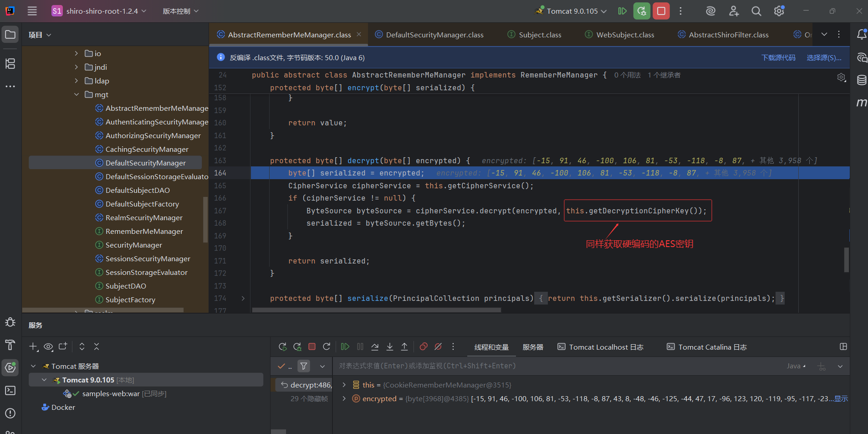This screenshot has width=868, height=434.
Task: Open the Terminal tool window
Action: (10, 391)
